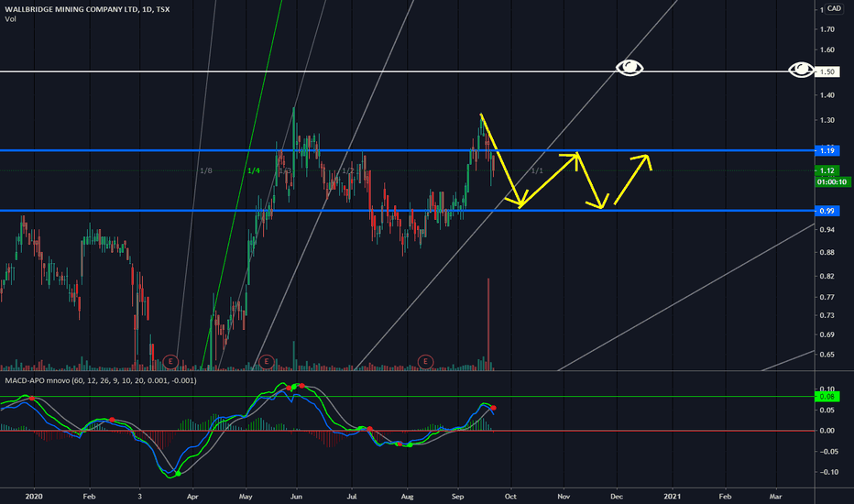Click the 1.30 value on the price scale
Image resolution: width=854 pixels, height=504 pixels.
click(827, 120)
